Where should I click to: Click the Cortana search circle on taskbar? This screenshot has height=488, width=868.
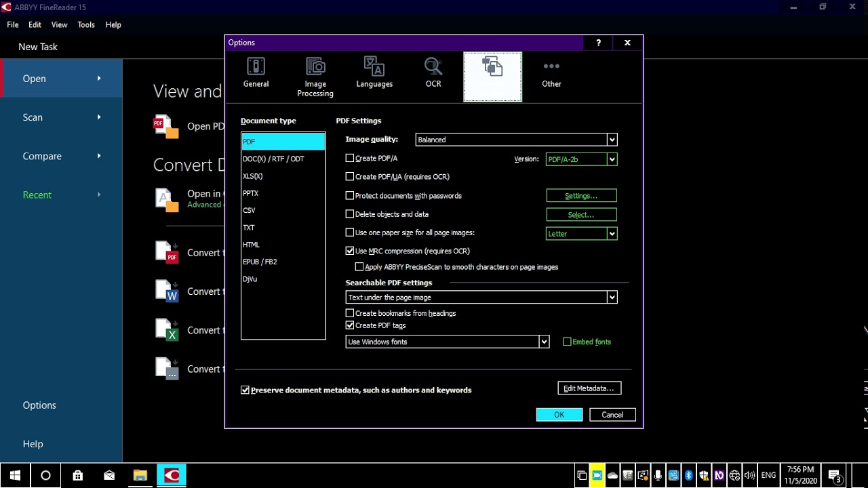(x=45, y=475)
